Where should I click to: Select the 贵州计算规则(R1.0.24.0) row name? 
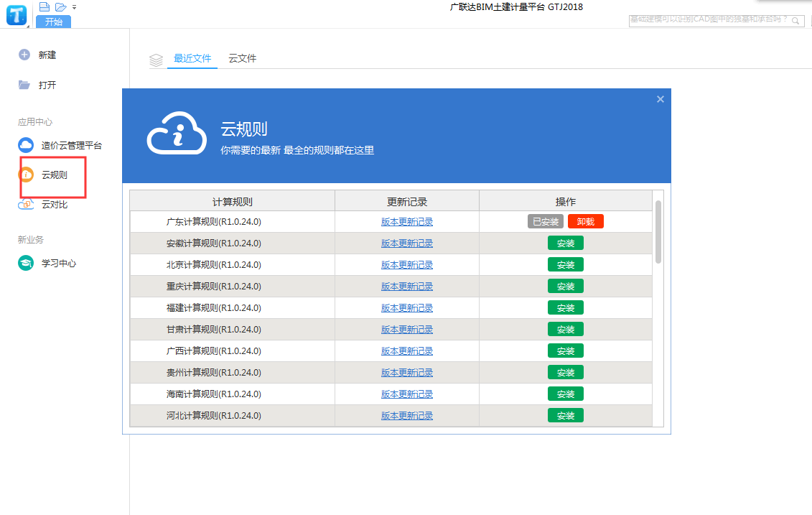click(214, 373)
